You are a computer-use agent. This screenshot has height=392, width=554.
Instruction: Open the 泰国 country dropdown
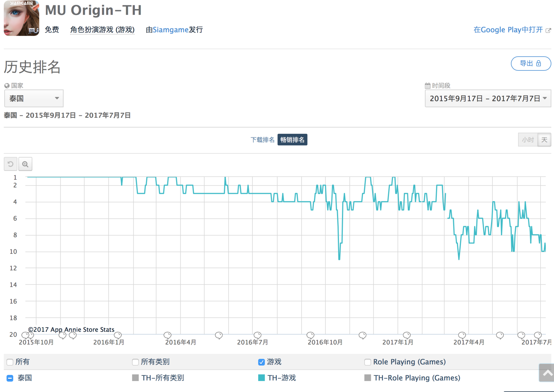click(34, 98)
